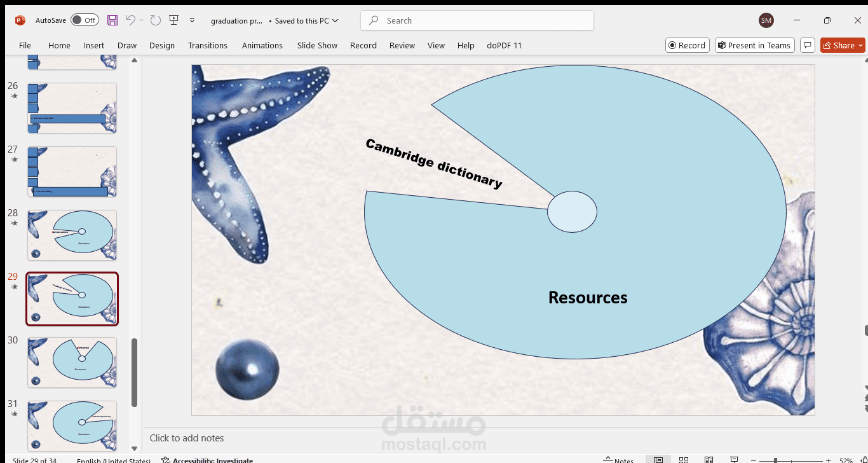868x463 pixels.
Task: Click the thumbnail pane scroll-down arrow
Action: (134, 448)
